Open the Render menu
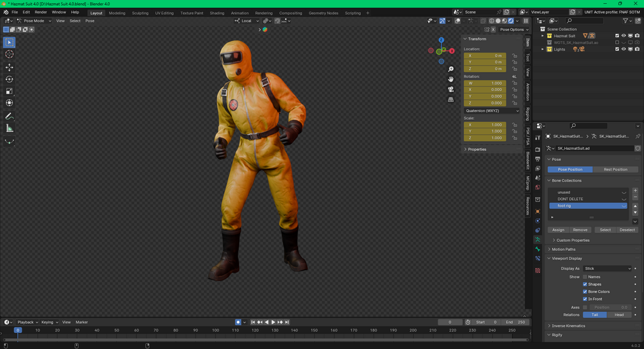The height and width of the screenshot is (349, 644). (x=40, y=12)
